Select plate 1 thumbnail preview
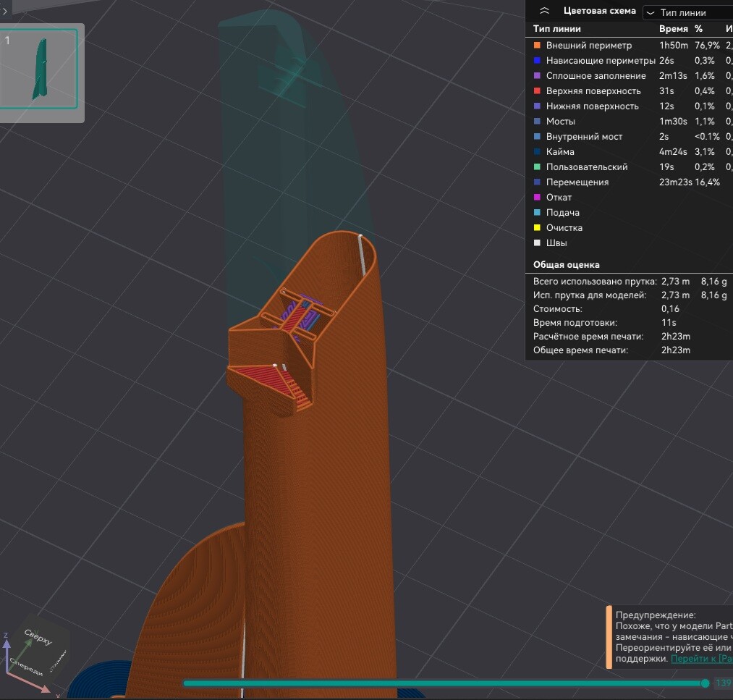This screenshot has width=733, height=700. (x=39, y=69)
